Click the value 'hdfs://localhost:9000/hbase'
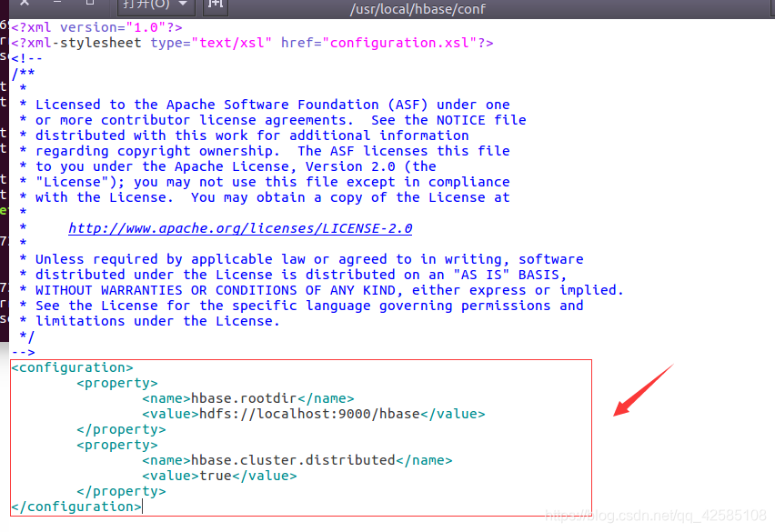 309,414
